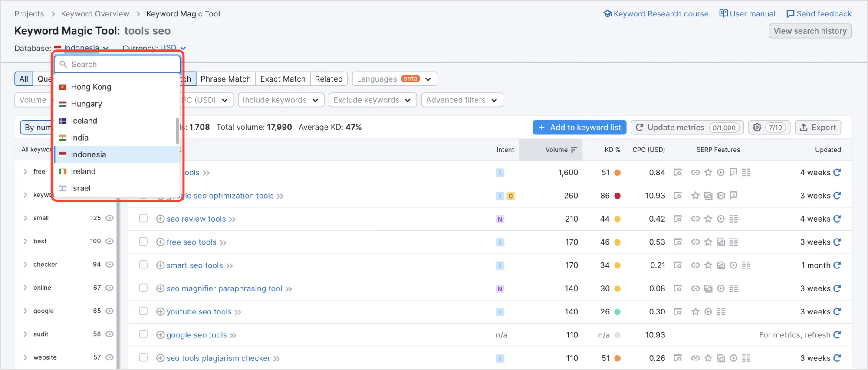Expand the audit keyword group
This screenshot has height=370, width=868.
pos(25,334)
